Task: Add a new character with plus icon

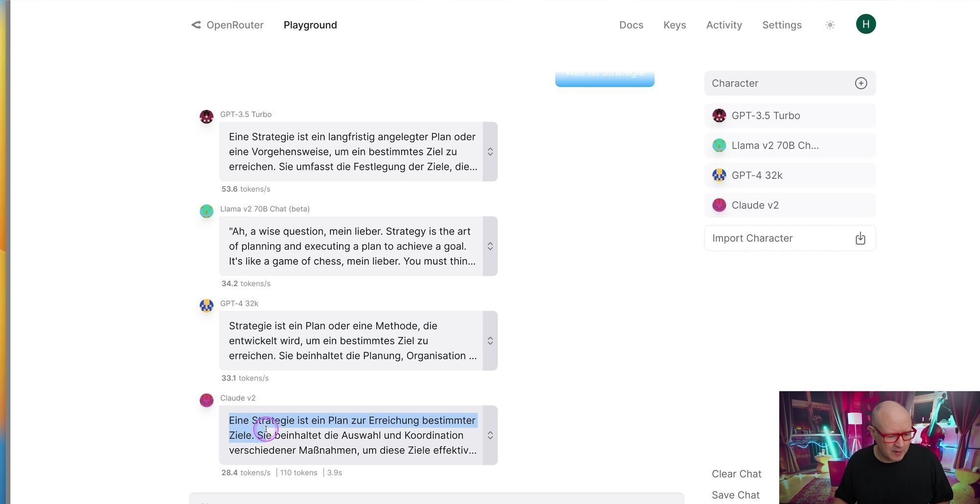Action: tap(861, 83)
